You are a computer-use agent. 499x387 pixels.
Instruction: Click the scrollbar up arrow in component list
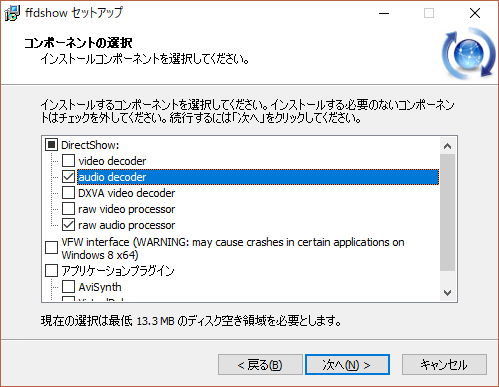[448, 146]
